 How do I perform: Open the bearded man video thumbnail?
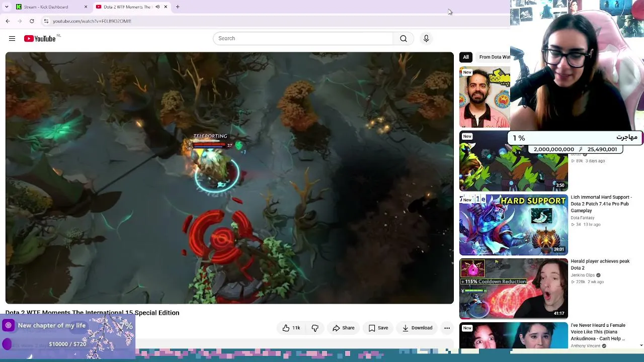pos(485,98)
